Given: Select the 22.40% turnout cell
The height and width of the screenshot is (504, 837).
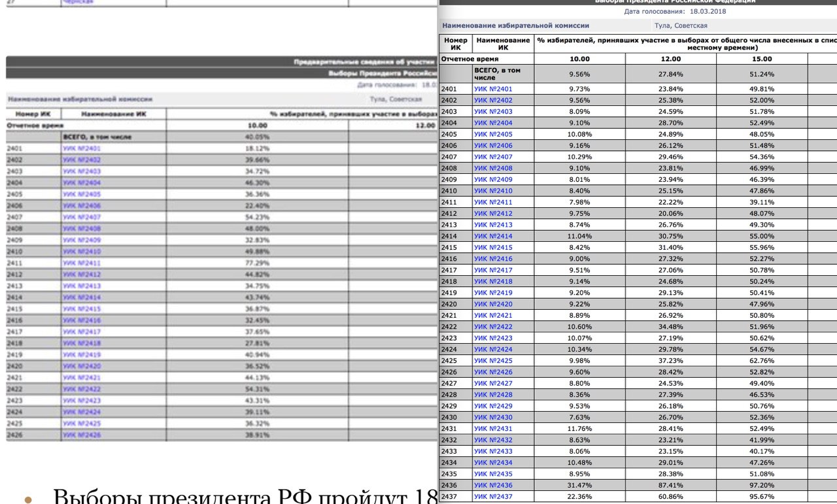Looking at the screenshot, I should [x=257, y=205].
